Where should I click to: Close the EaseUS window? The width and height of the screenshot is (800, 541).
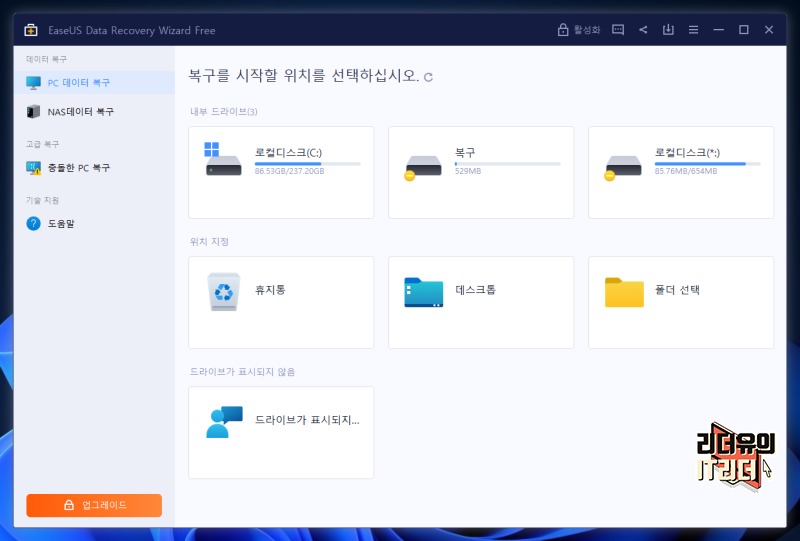(x=769, y=30)
